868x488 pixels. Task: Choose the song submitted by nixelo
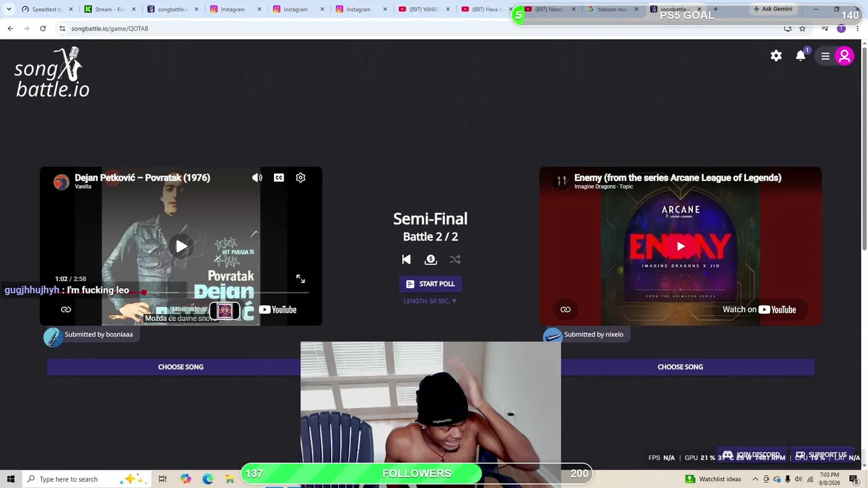(x=680, y=367)
